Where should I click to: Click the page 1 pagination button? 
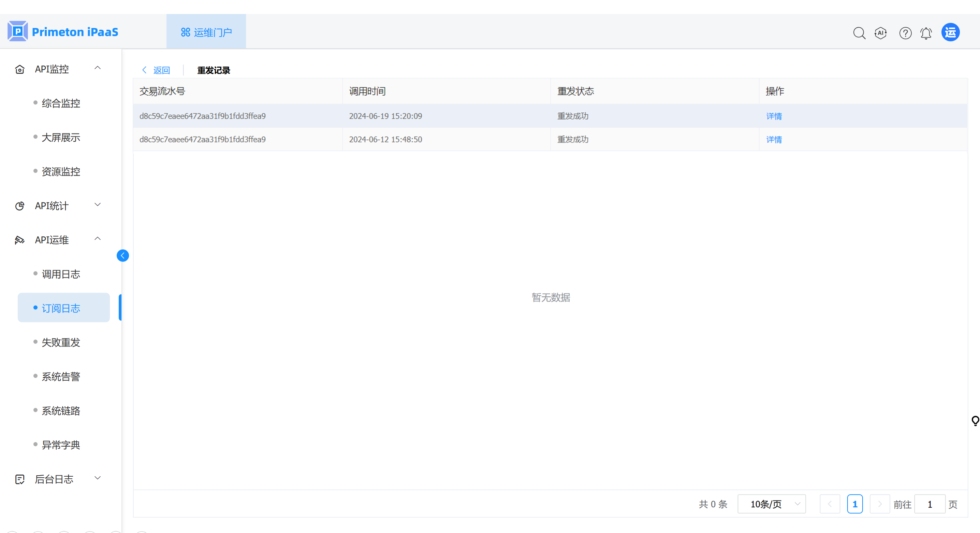(854, 504)
